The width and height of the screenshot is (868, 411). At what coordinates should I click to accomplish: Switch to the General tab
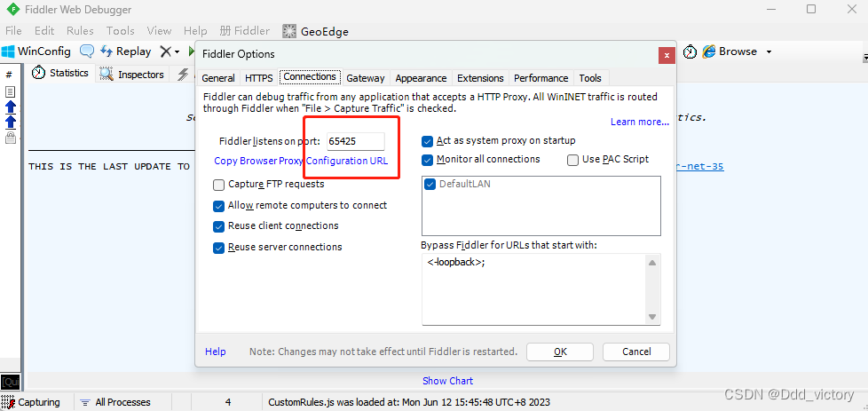(x=218, y=78)
